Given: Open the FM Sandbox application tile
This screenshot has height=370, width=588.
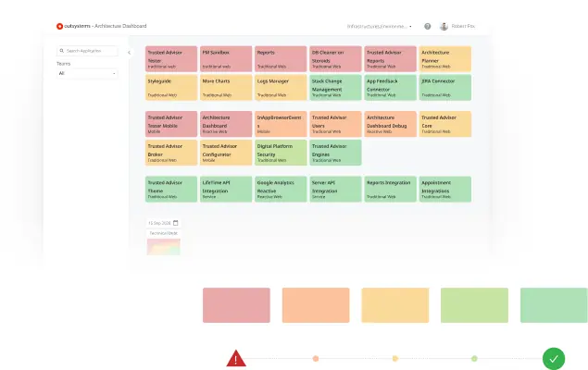Looking at the screenshot, I should pos(226,59).
